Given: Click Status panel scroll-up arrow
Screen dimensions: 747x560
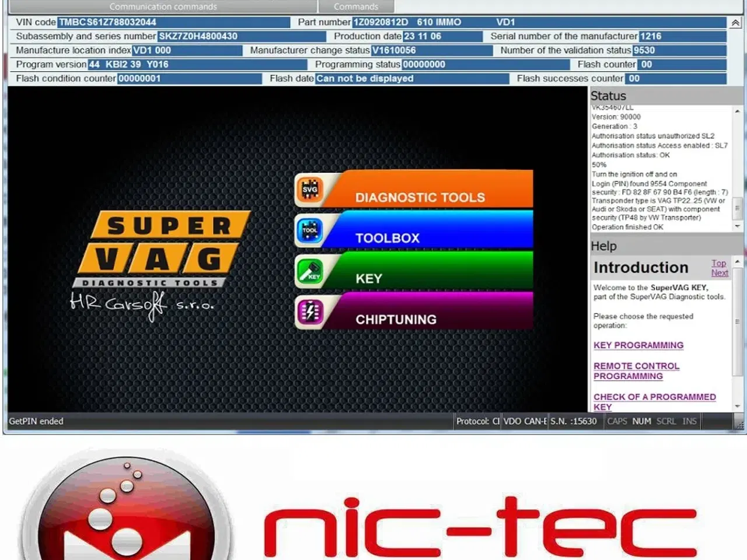Looking at the screenshot, I should pyautogui.click(x=738, y=111).
